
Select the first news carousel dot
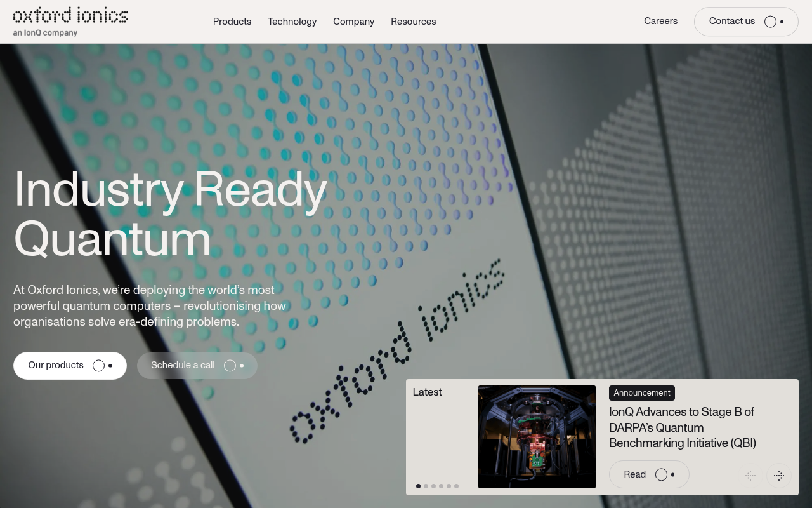point(418,486)
